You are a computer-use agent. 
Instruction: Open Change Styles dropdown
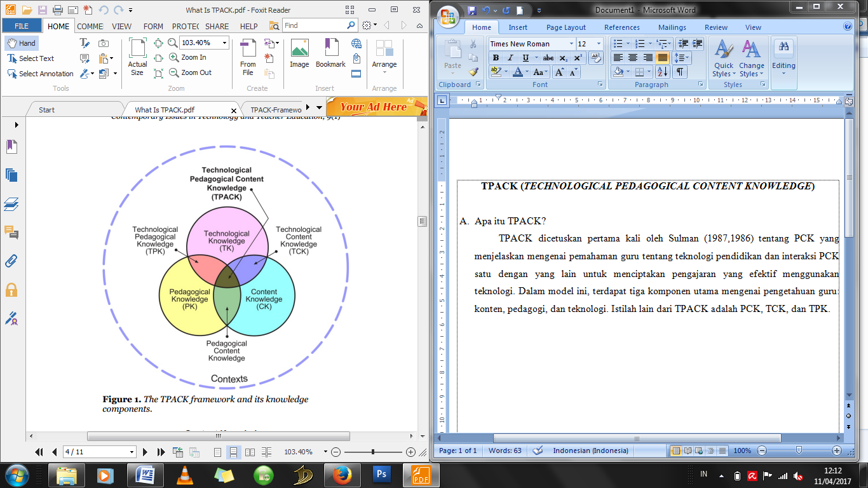pyautogui.click(x=752, y=58)
